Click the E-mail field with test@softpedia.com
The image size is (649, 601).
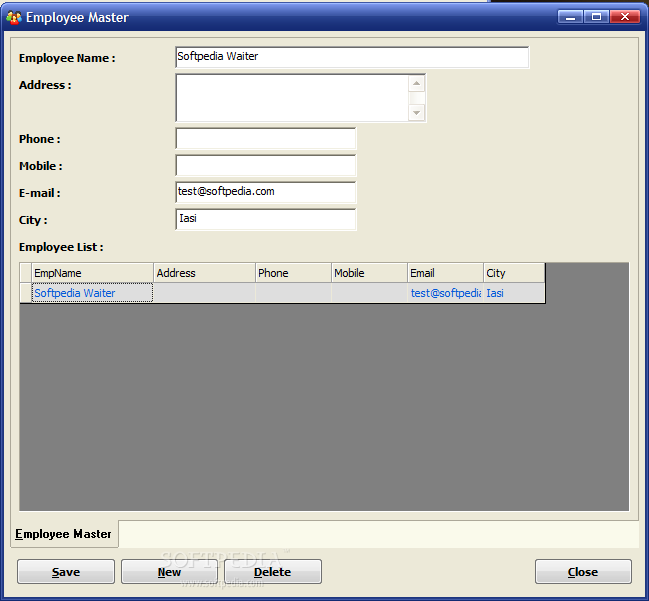266,192
